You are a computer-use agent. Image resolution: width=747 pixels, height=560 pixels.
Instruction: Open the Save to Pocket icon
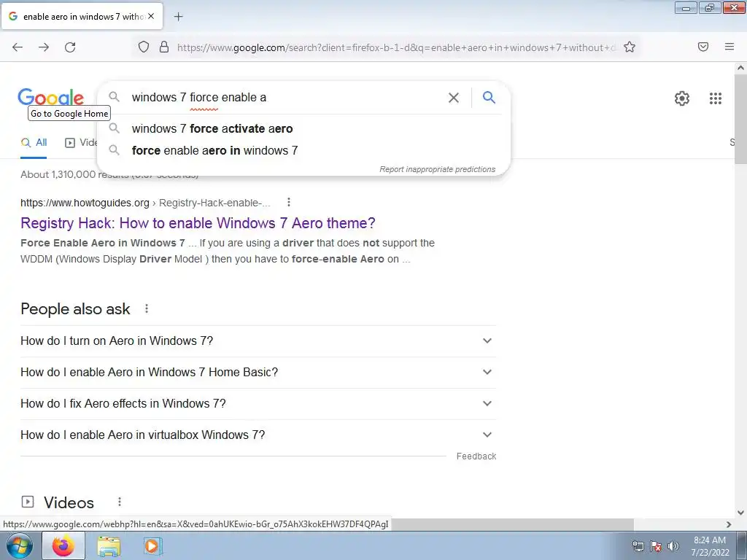(x=703, y=47)
